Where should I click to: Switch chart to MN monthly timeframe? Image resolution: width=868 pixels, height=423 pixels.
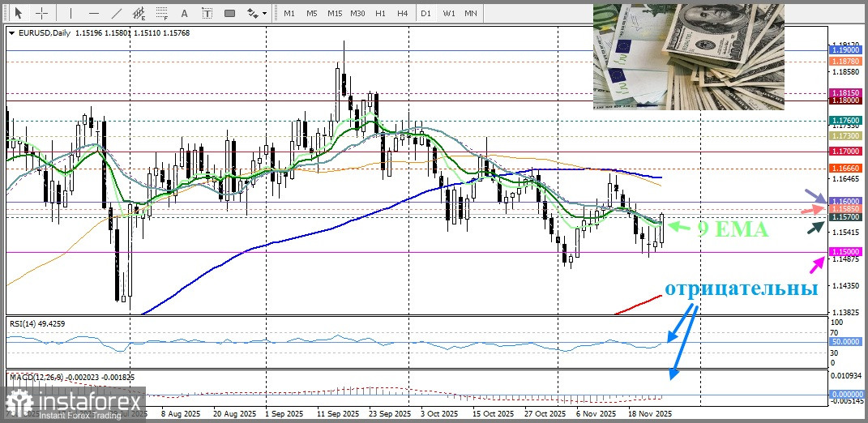pos(471,13)
